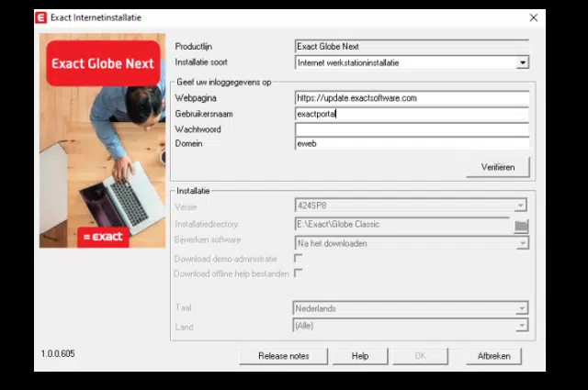
Task: Click the version number 1.0.0.605
Action: (x=58, y=353)
